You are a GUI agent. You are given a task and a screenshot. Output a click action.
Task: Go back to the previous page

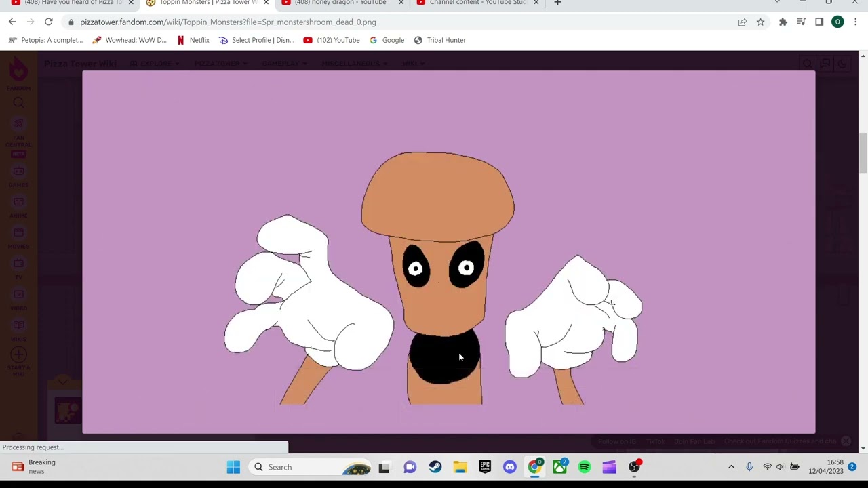(x=12, y=22)
